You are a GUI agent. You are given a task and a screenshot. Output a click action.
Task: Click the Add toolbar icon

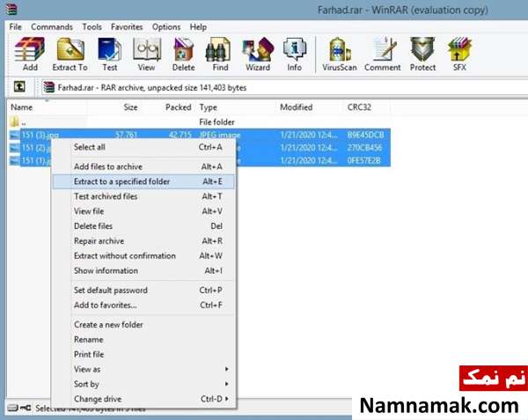coord(30,54)
